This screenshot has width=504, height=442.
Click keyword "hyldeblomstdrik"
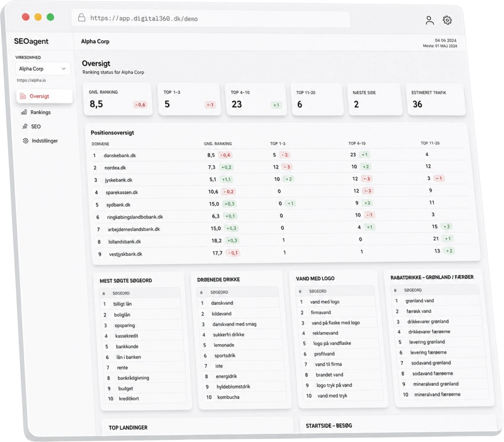[x=234, y=387]
